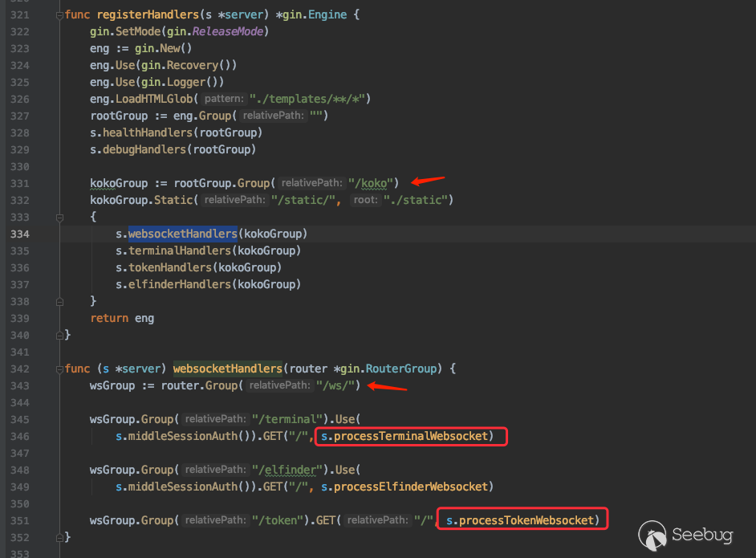Click the "./static" root string
The image size is (756, 558).
(416, 200)
